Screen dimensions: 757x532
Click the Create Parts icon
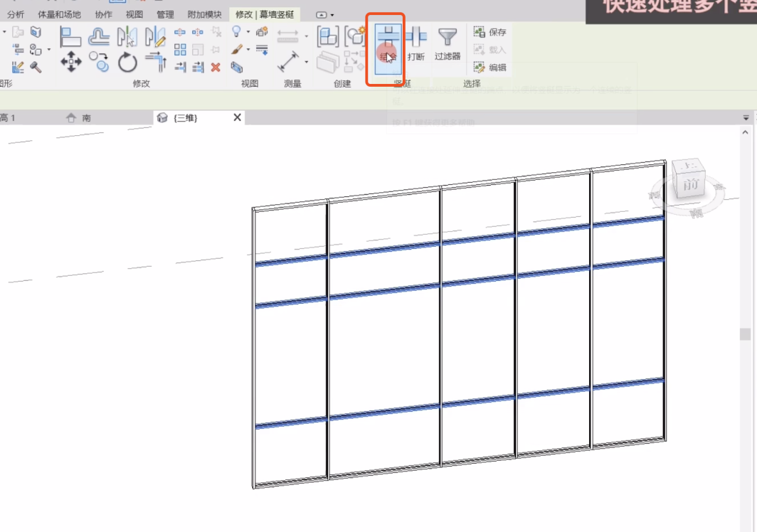(x=328, y=63)
